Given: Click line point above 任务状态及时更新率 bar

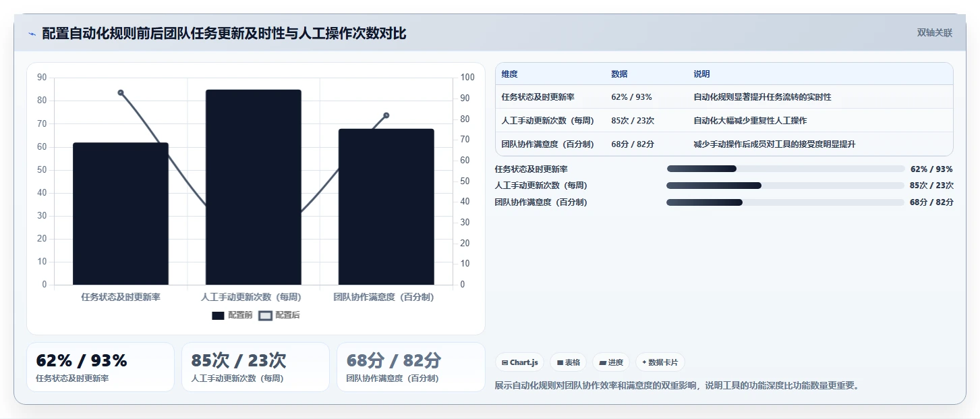Looking at the screenshot, I should (x=121, y=92).
